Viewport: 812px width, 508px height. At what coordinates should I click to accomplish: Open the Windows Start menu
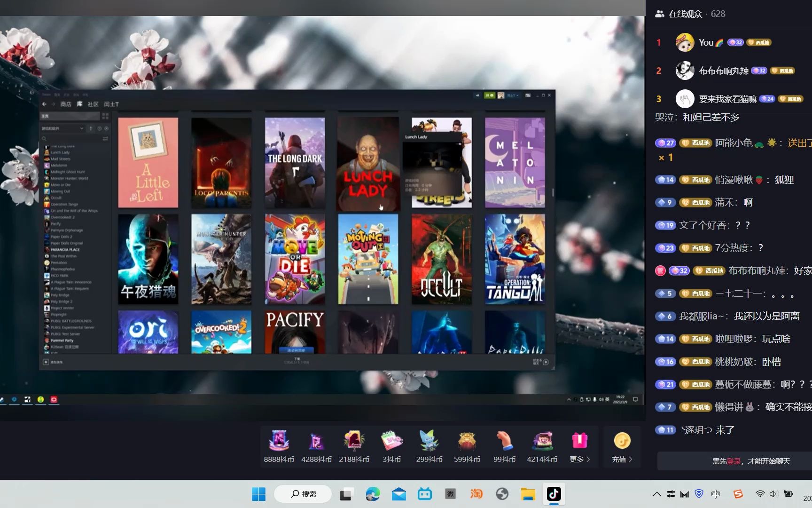pos(258,494)
